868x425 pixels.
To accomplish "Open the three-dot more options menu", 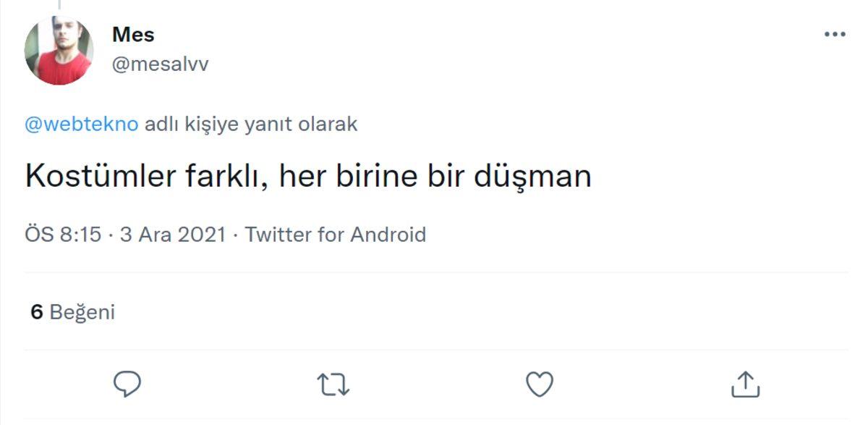I will point(835,34).
